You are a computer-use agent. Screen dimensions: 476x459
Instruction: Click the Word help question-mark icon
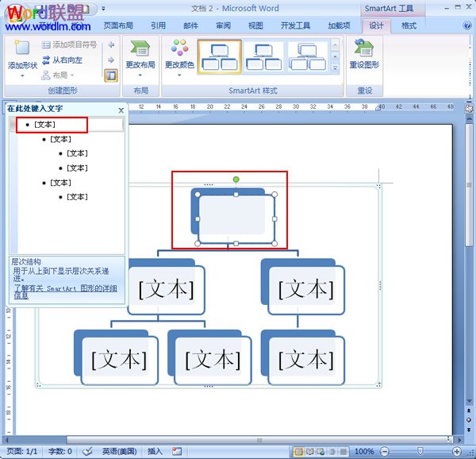(468, 25)
